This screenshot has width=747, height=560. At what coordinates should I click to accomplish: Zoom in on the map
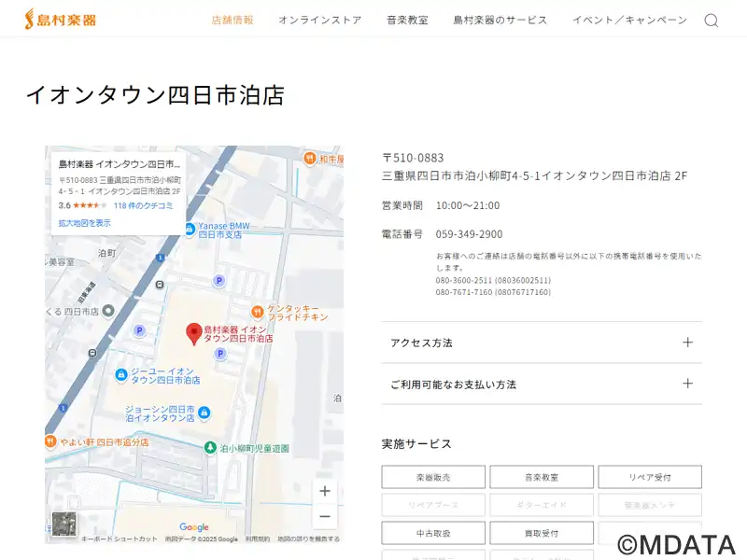[x=325, y=491]
